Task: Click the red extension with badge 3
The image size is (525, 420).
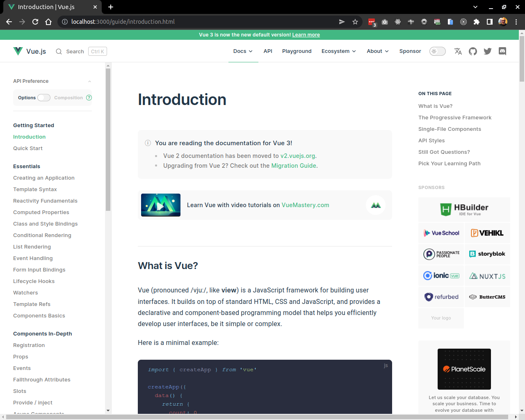Action: [372, 22]
